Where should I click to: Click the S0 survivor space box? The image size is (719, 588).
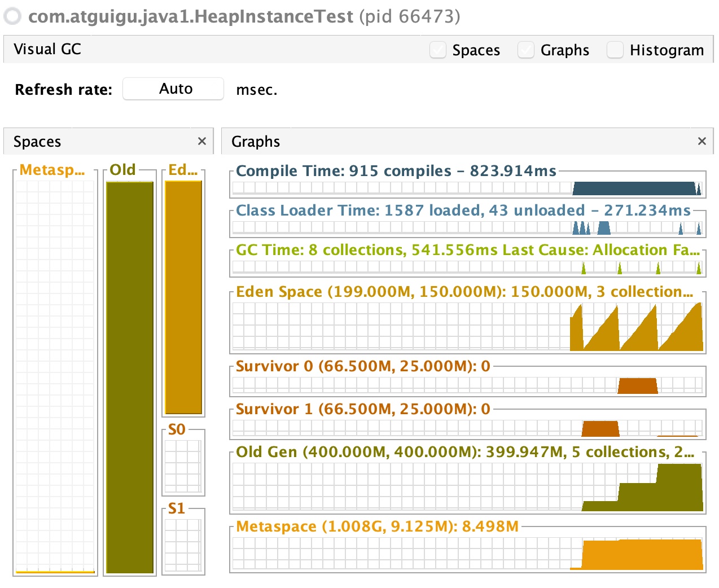point(183,466)
